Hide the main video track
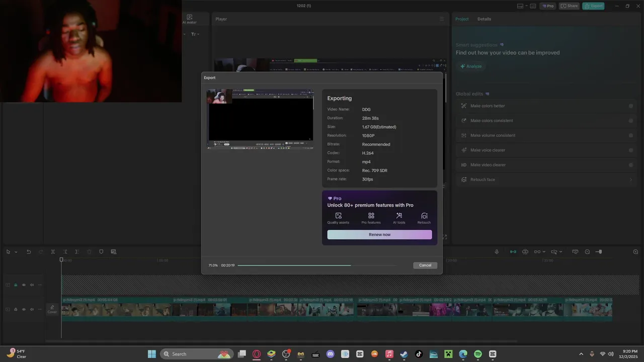The height and width of the screenshot is (362, 644). click(x=24, y=309)
